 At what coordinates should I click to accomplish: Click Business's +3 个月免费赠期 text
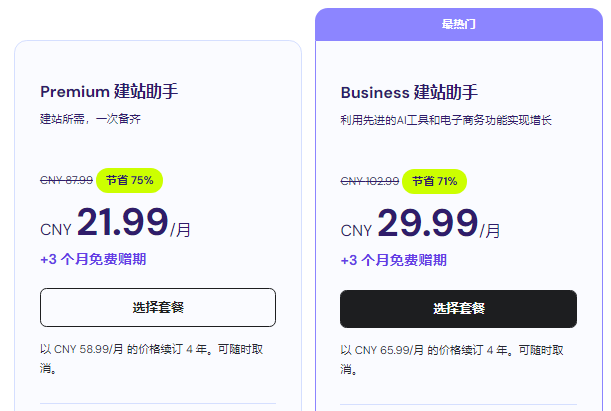pos(394,260)
